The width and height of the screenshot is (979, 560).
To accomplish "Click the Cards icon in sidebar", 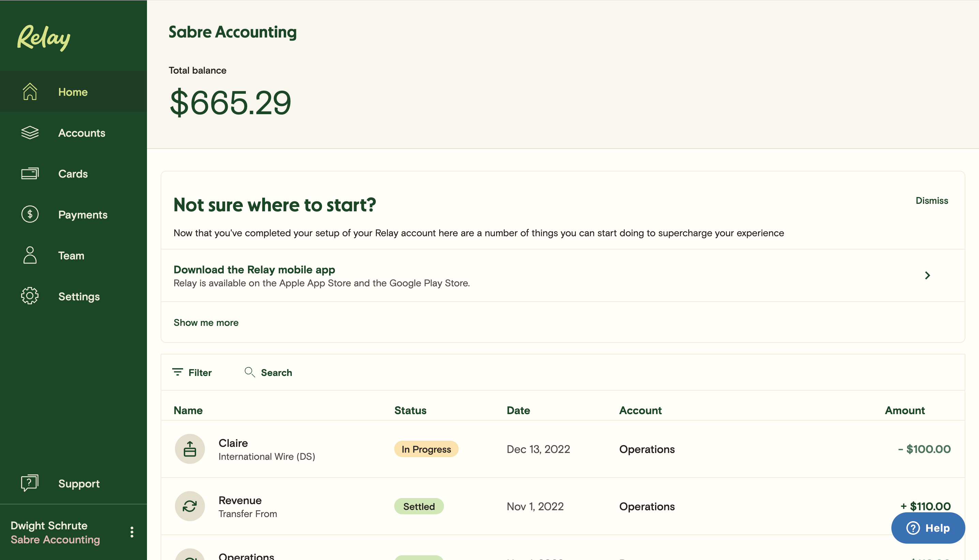I will 30,173.
